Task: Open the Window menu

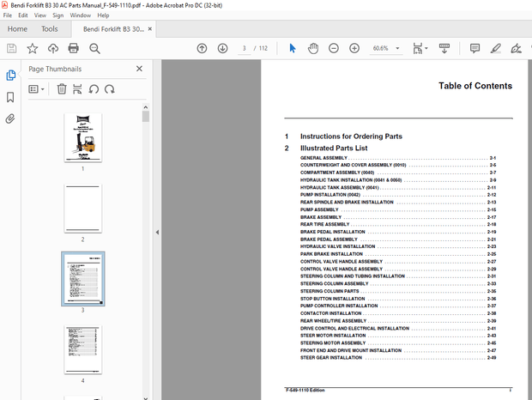Action: click(x=81, y=15)
